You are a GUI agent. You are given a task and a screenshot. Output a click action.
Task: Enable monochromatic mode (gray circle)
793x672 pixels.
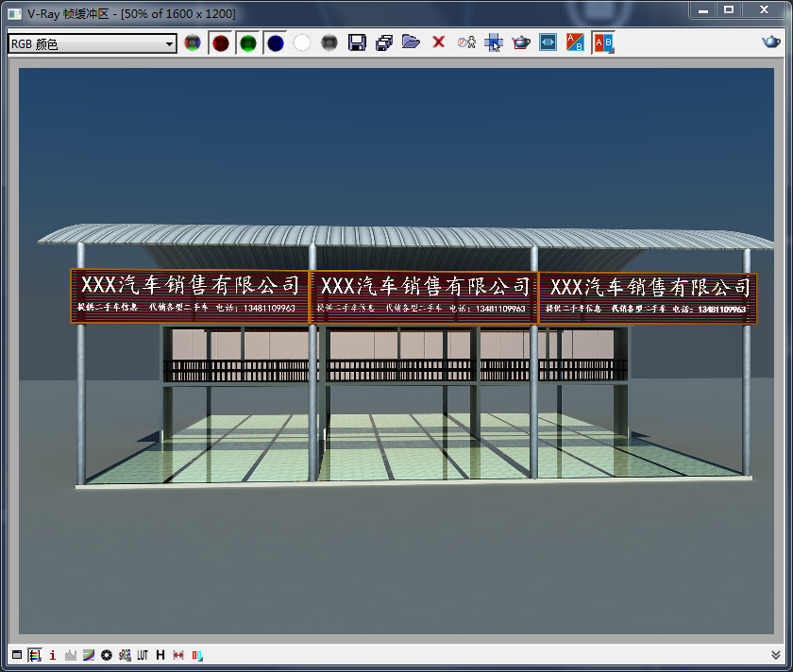[x=329, y=42]
